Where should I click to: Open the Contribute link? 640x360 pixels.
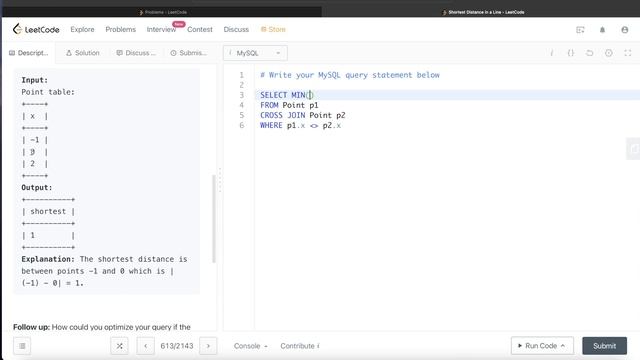click(300, 346)
